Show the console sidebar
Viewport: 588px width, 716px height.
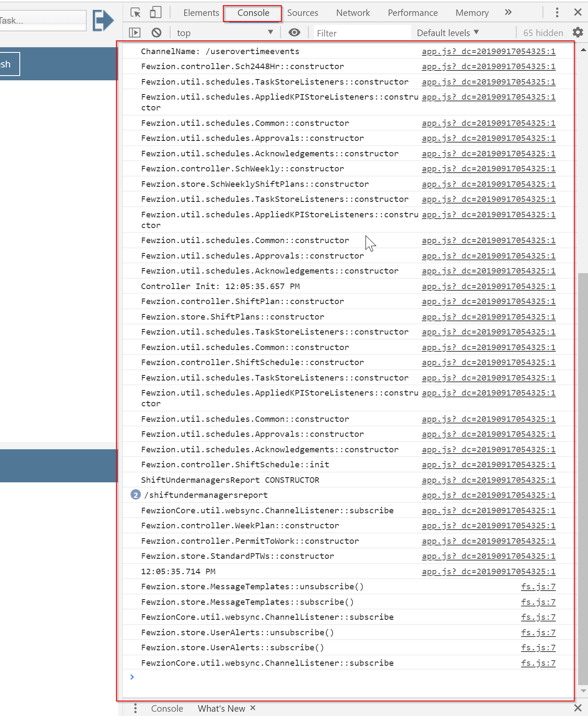pyautogui.click(x=135, y=33)
